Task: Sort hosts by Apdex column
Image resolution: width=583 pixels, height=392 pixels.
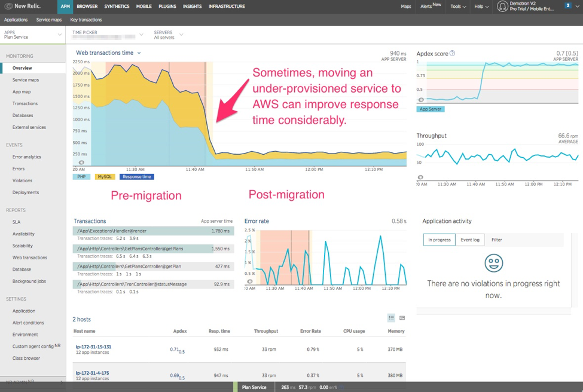Action: (x=180, y=331)
